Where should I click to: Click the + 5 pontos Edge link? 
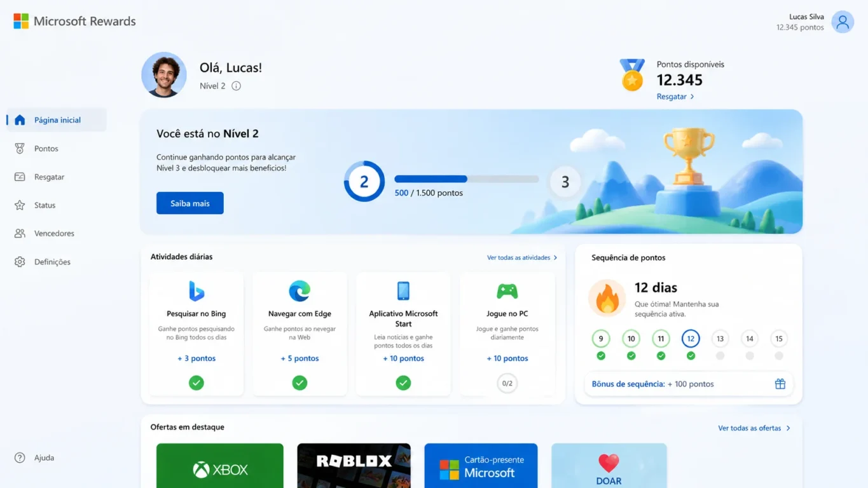pyautogui.click(x=300, y=358)
